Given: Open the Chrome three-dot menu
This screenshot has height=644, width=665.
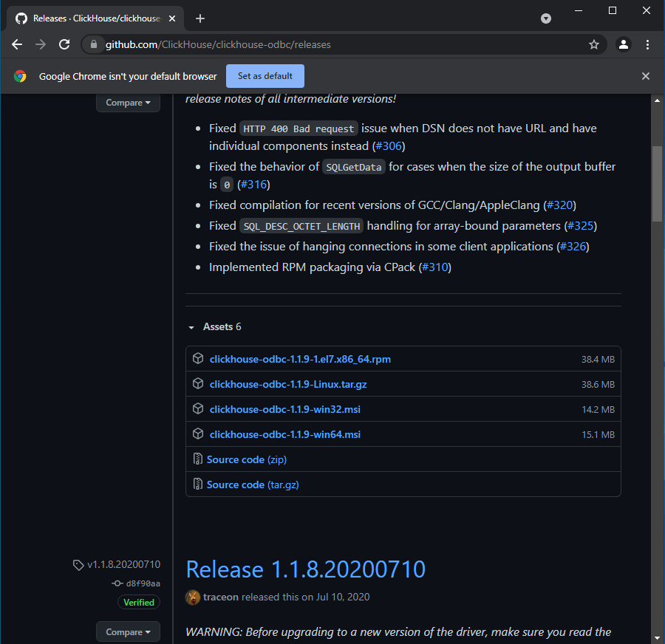Looking at the screenshot, I should coord(648,44).
